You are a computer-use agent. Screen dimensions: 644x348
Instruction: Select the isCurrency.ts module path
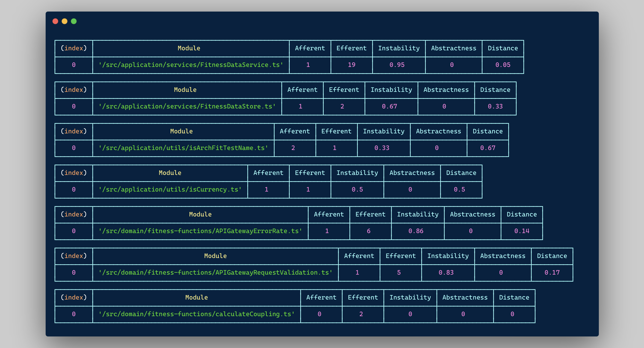click(170, 189)
